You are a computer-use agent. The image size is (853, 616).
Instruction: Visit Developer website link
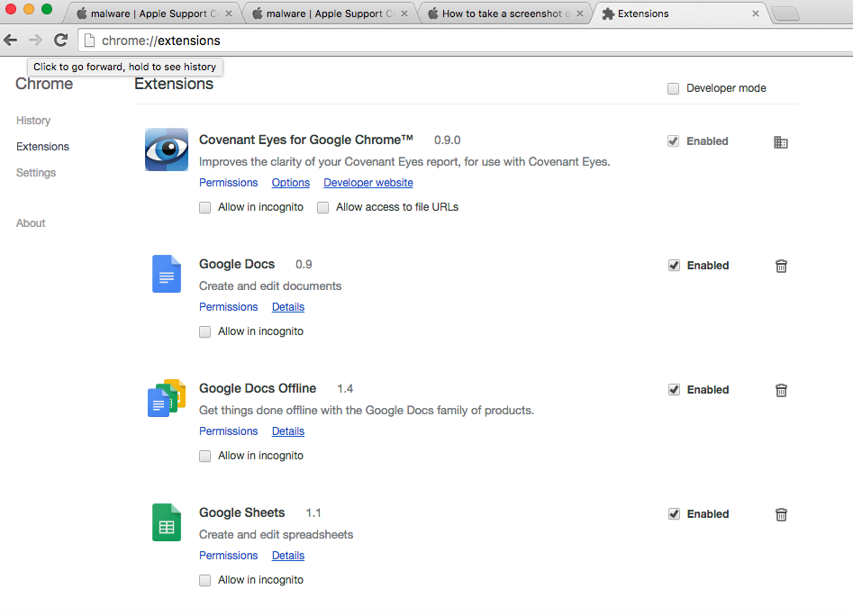pos(368,183)
